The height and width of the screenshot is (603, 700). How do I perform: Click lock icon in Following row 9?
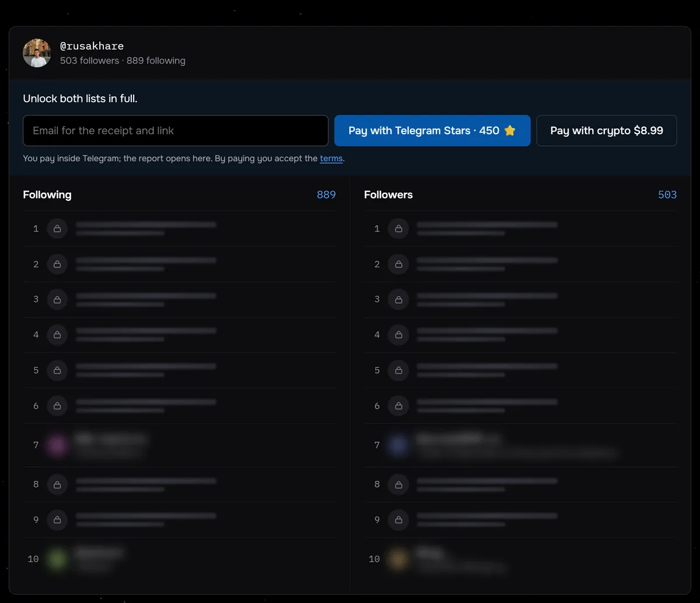(x=57, y=520)
